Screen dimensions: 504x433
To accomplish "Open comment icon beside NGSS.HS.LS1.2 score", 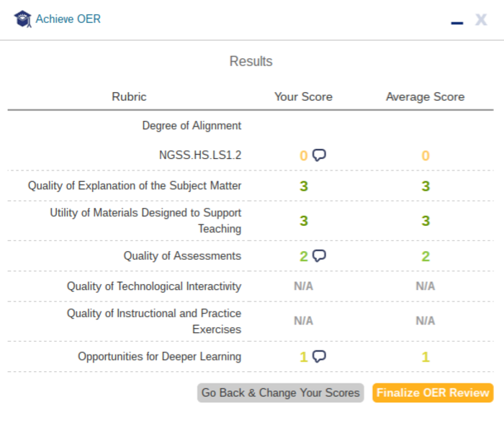I will point(320,155).
